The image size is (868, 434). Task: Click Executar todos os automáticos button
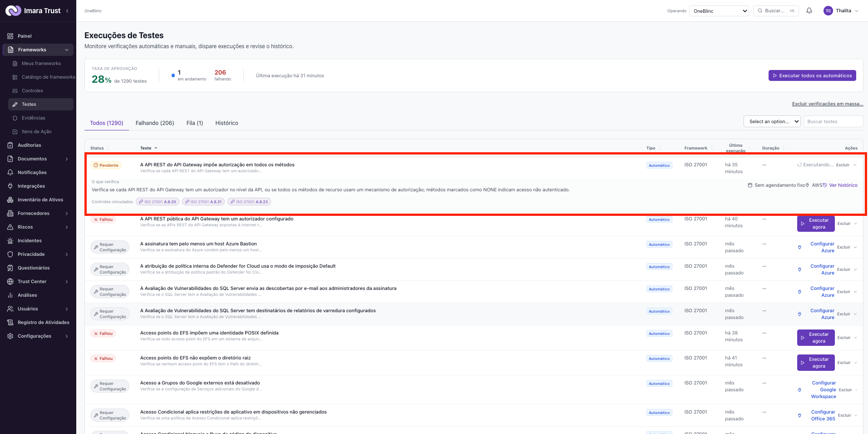pos(812,75)
